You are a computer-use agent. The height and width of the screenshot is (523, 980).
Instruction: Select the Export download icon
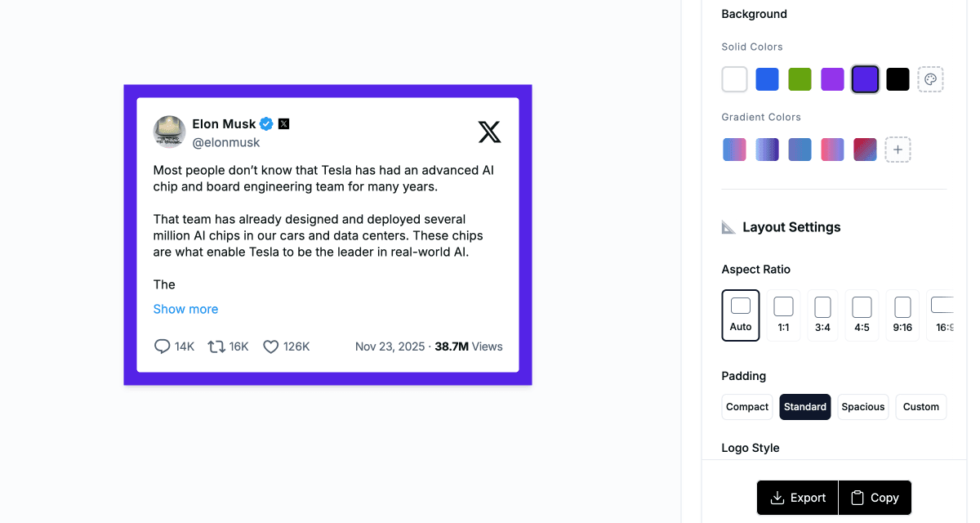778,498
